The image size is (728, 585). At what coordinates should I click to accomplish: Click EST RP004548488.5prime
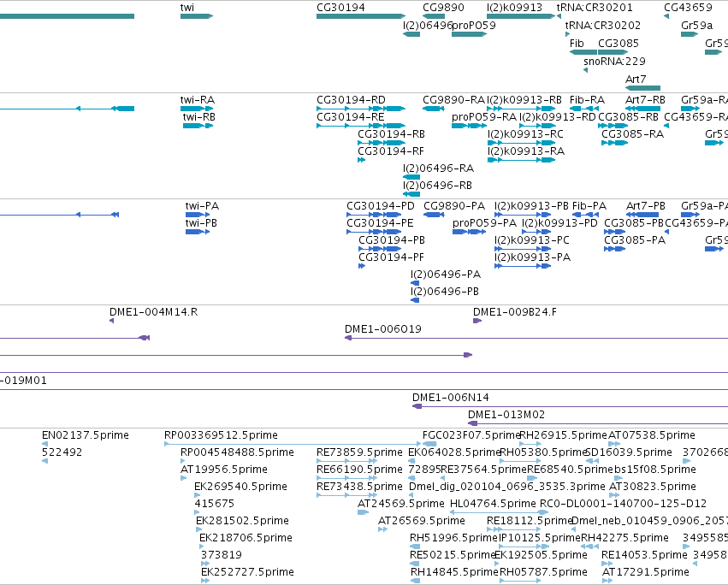(x=237, y=452)
